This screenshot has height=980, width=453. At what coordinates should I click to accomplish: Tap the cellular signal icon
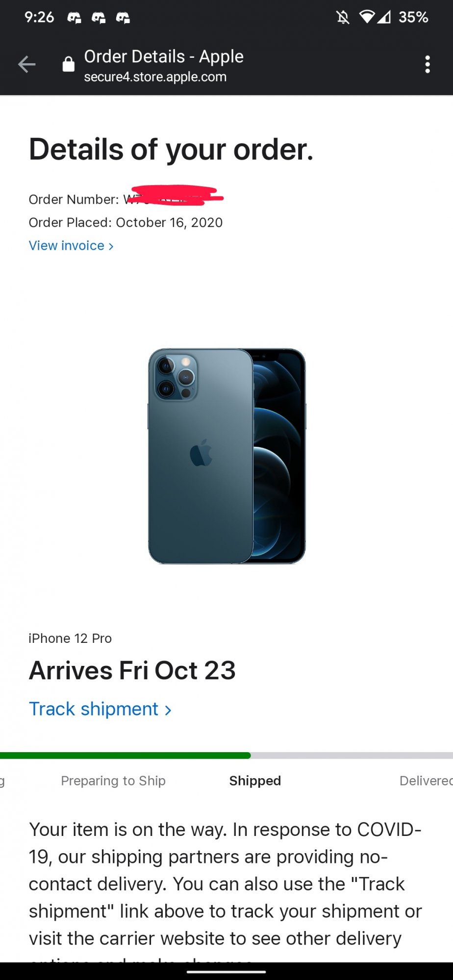click(x=384, y=17)
